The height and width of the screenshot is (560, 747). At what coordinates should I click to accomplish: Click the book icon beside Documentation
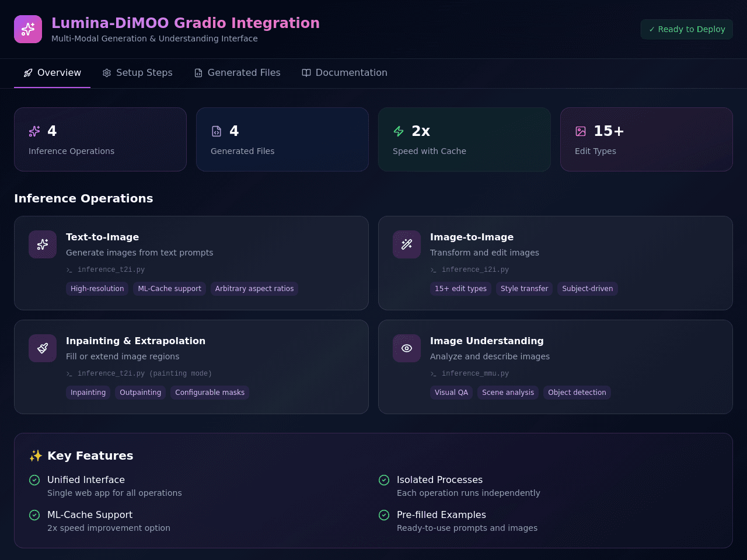click(306, 73)
